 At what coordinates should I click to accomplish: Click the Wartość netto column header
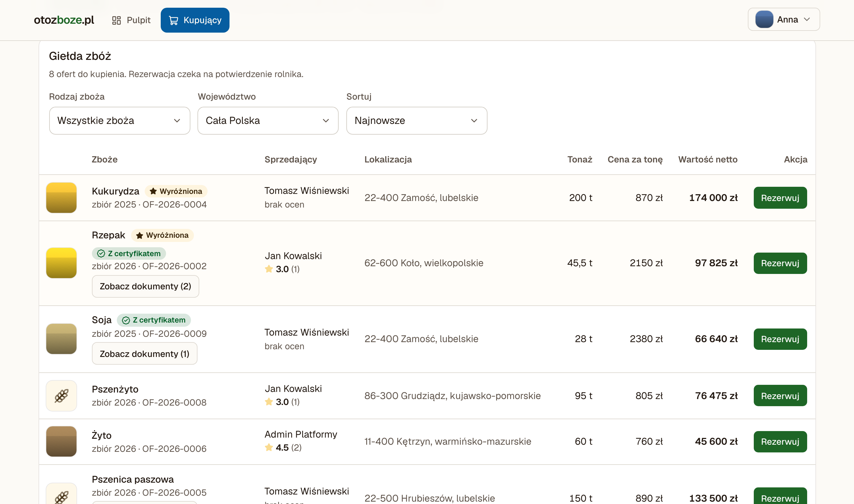[x=708, y=160]
